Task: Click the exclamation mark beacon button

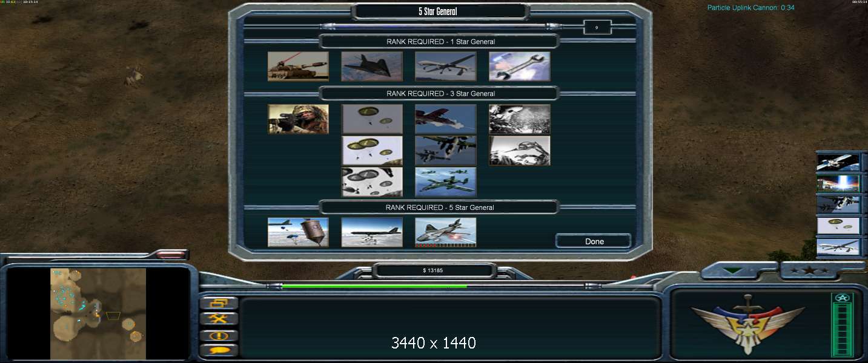Action: (219, 335)
